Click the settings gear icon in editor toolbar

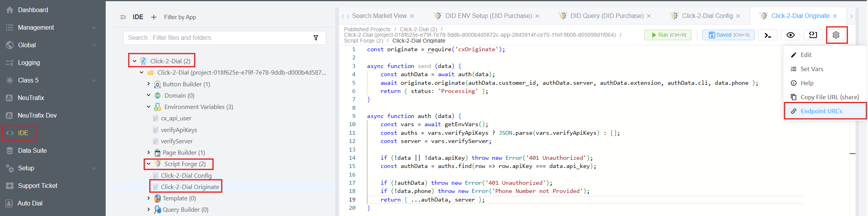pyautogui.click(x=836, y=35)
